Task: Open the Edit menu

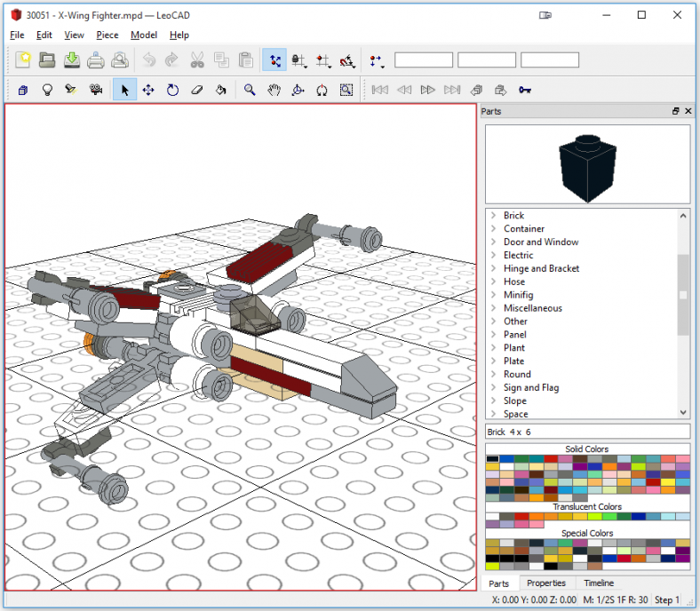Action: click(44, 35)
